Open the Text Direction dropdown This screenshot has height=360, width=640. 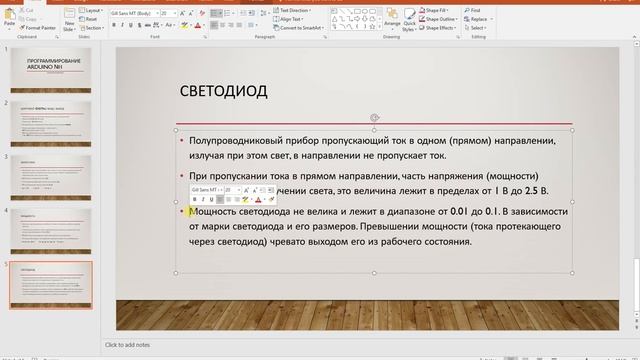coord(292,10)
